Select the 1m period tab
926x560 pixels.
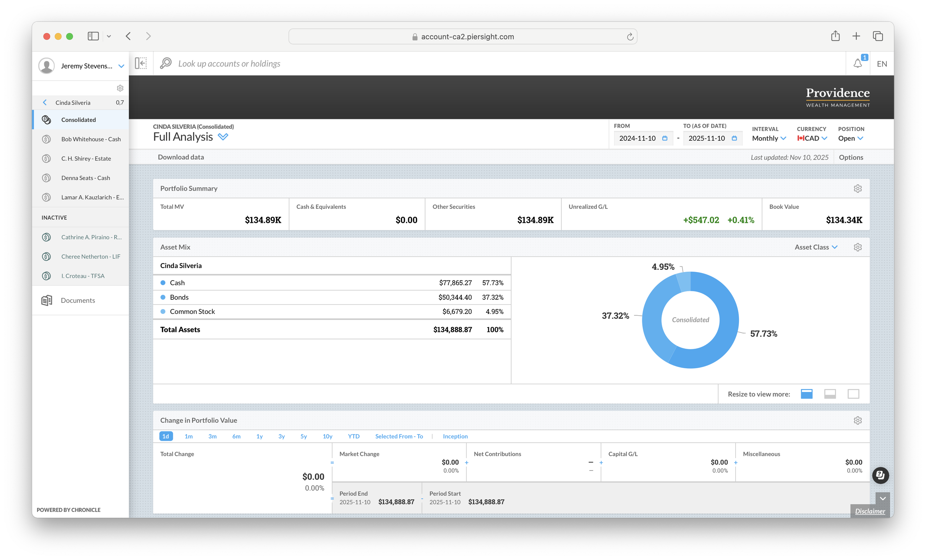click(x=188, y=436)
